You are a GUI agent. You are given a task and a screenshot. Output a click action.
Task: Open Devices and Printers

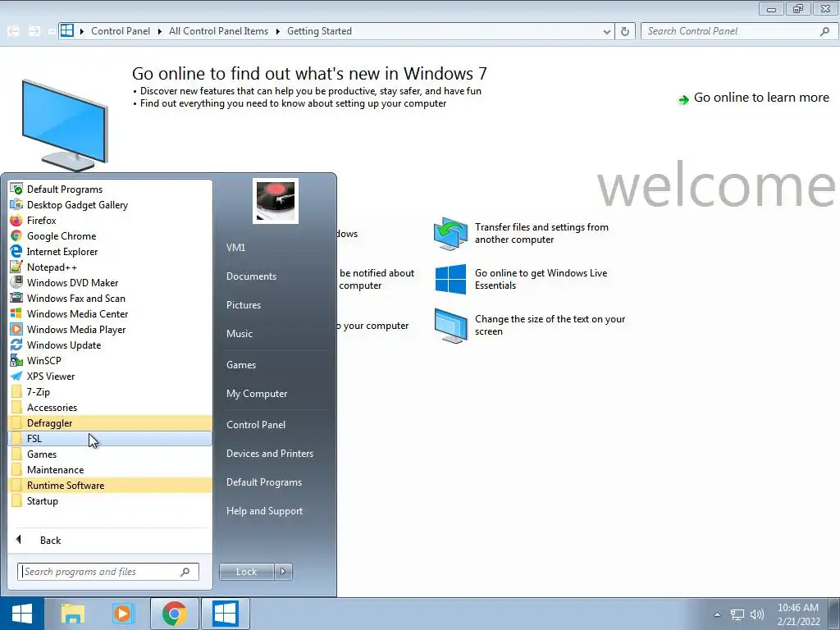tap(269, 453)
